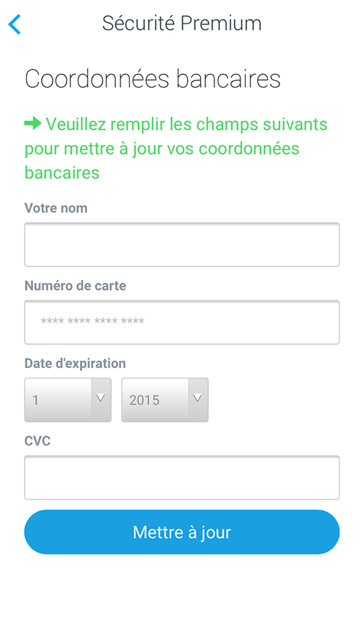Screen dimensions: 364x631
Task: Expand the month selector's down arrow
Action: (101, 398)
